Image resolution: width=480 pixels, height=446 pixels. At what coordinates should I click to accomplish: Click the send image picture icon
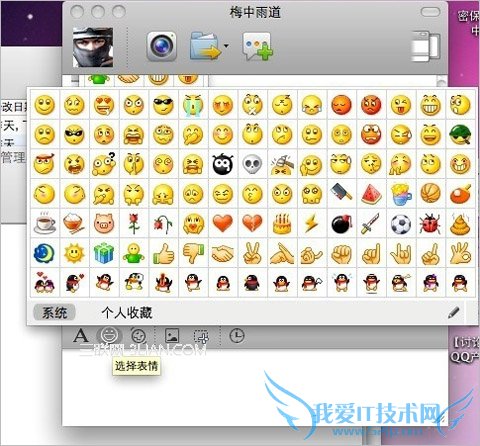coord(172,336)
